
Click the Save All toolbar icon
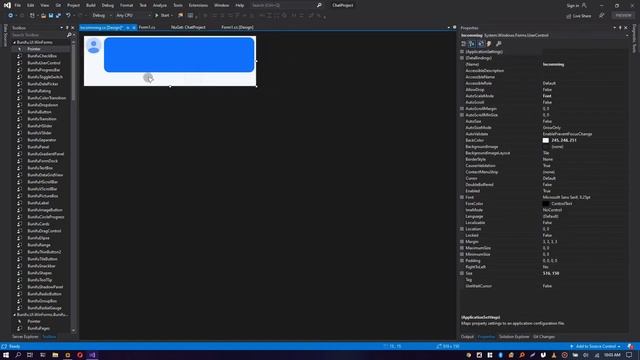[x=58, y=16]
